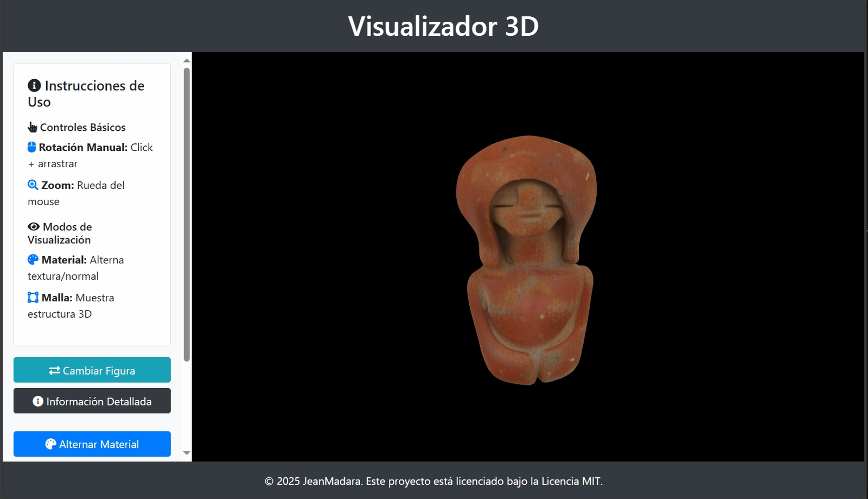Click the hand pointer icon by Controles Básicos

pos(33,128)
